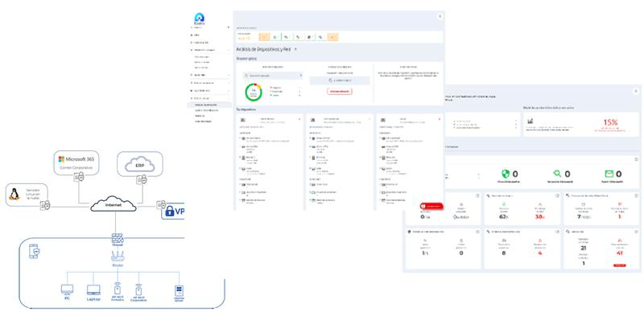644x316 pixels.
Task: Expand dropdown arrow next to Análisis de Dispositivos y Red
Action: point(295,49)
